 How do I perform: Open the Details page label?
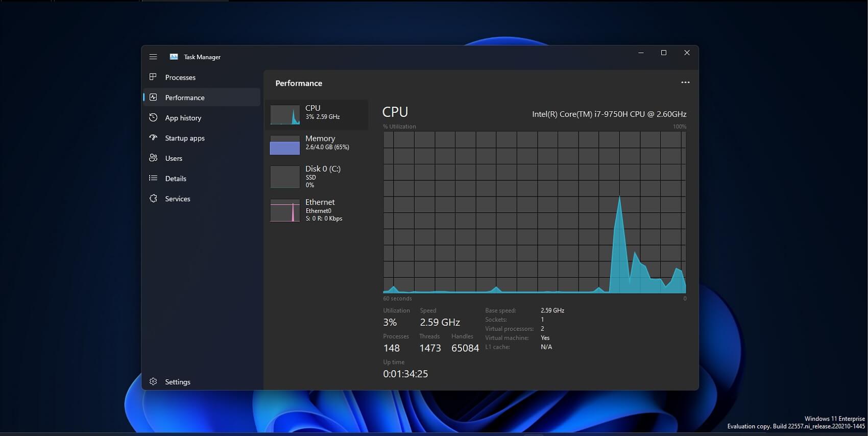pos(176,179)
